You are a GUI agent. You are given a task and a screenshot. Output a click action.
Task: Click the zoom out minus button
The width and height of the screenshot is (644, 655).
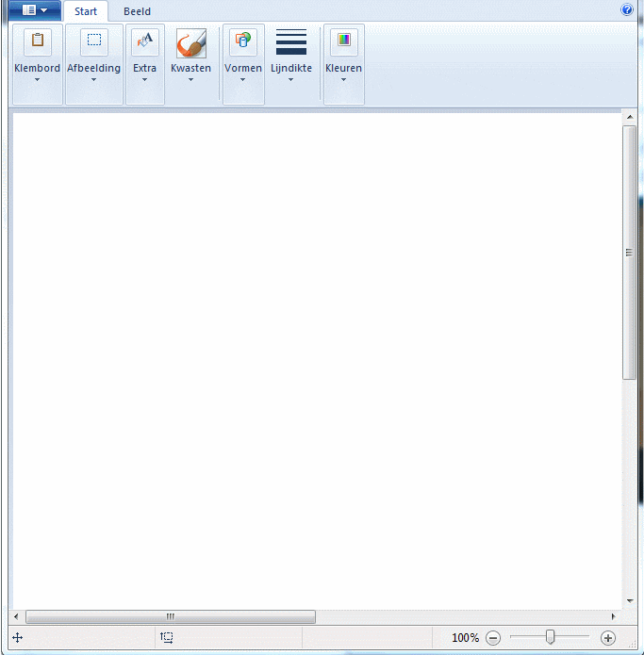pos(493,638)
